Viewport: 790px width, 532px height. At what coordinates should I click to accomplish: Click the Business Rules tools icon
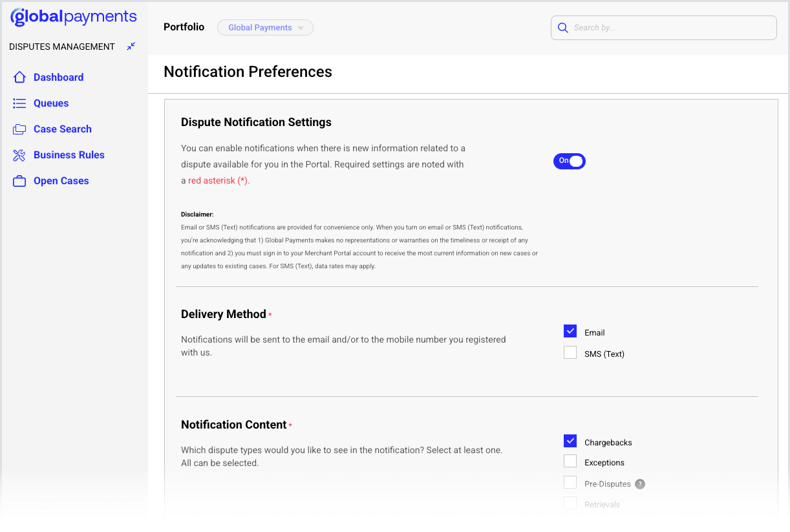tap(19, 155)
